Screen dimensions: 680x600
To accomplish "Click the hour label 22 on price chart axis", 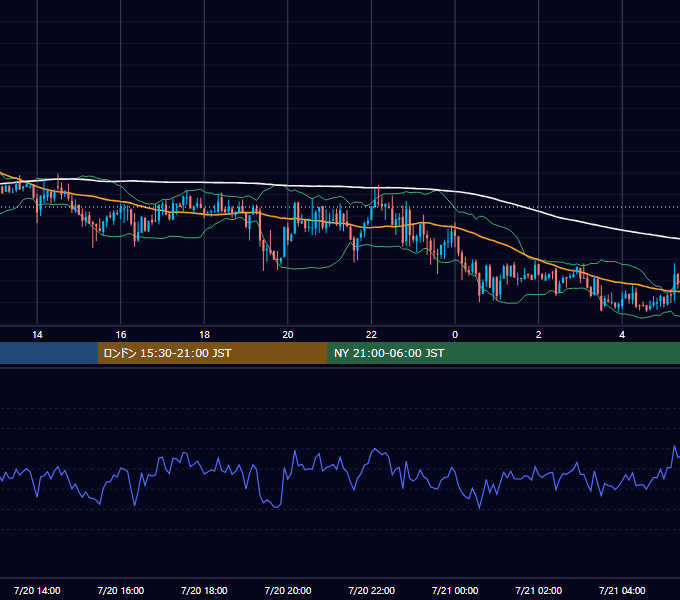I will tap(371, 335).
